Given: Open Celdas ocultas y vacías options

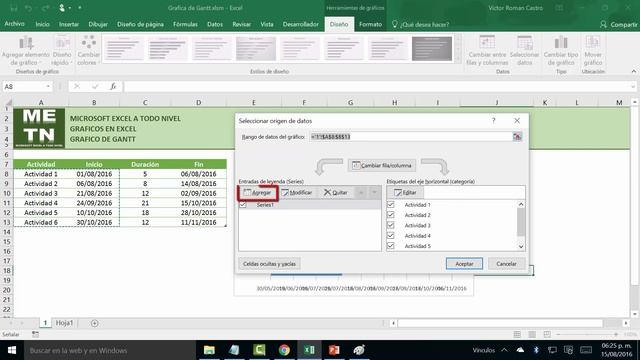Looking at the screenshot, I should (269, 264).
